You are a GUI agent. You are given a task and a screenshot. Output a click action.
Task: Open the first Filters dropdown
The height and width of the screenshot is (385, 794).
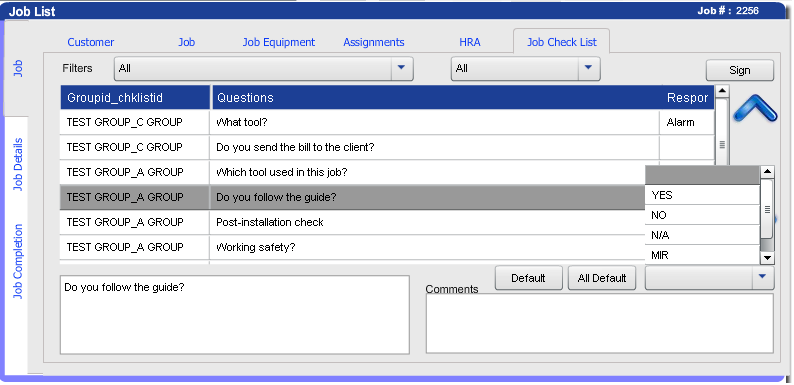[263, 68]
